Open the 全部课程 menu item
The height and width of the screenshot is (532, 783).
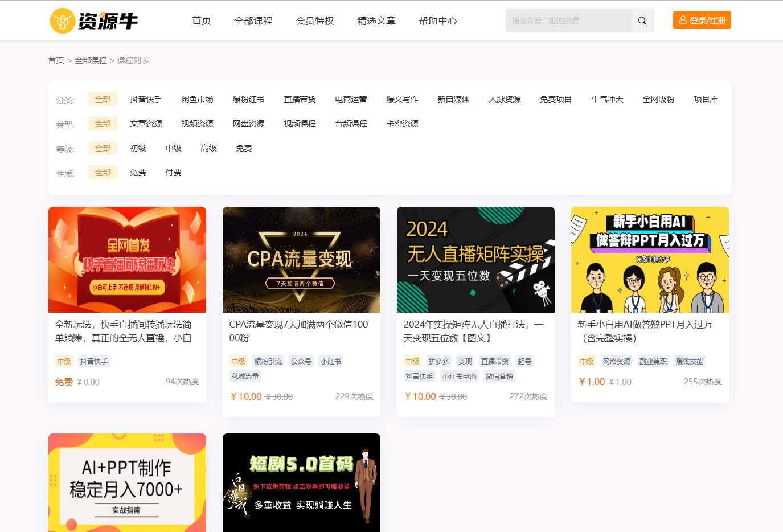click(x=253, y=21)
